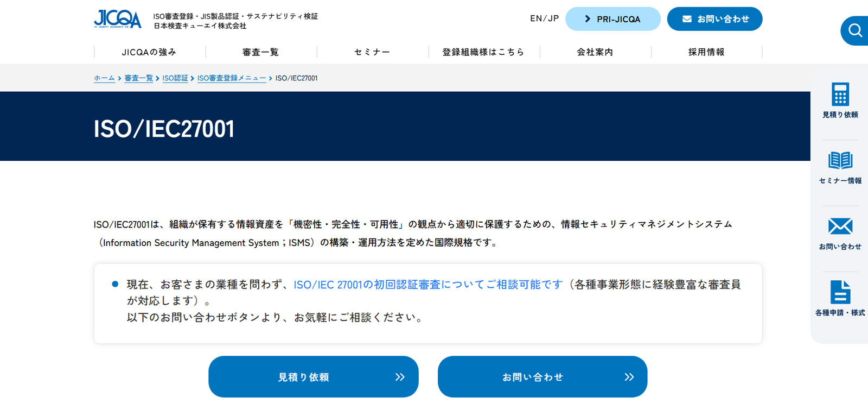Click double-arrow icon on large お問い合わせ button
Screen dimensions: 868x403
click(629, 377)
